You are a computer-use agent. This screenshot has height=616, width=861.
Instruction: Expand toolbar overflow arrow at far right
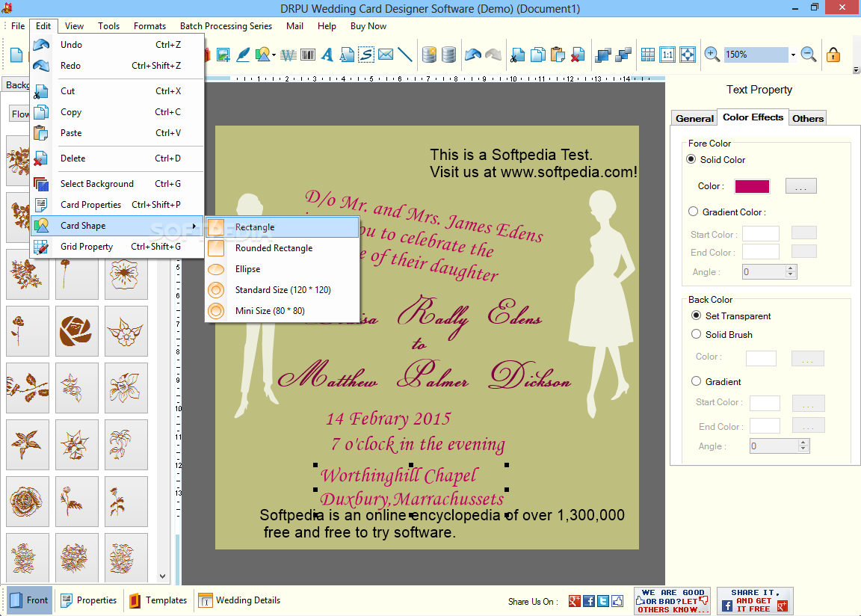point(856,70)
